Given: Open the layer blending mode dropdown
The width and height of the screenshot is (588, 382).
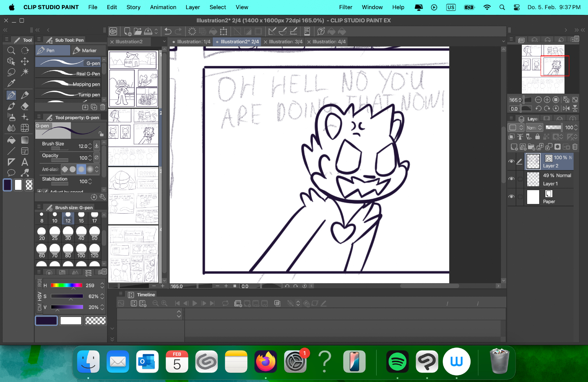Looking at the screenshot, I should pos(534,127).
